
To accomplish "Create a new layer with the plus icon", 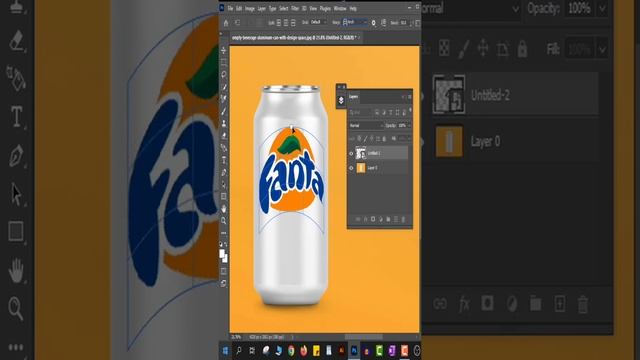I will (396, 219).
